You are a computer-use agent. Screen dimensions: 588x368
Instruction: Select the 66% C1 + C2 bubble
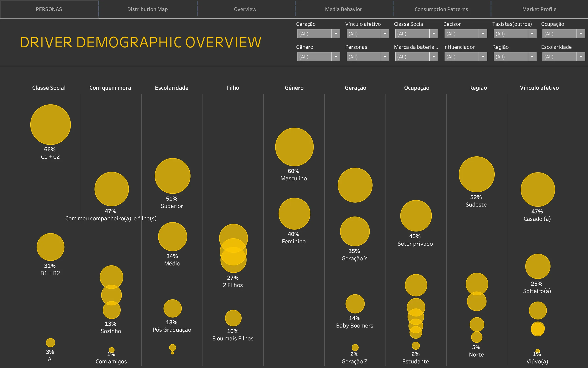coord(50,125)
